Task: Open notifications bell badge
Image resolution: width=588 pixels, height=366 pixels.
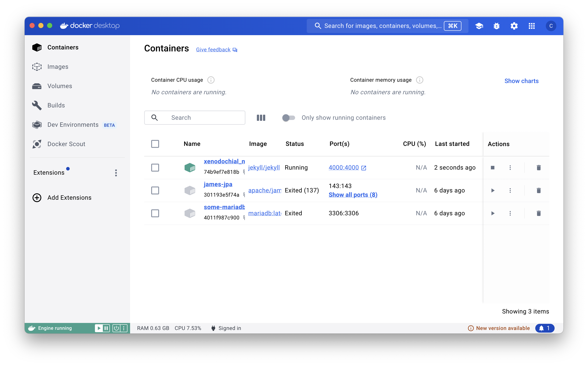Action: click(x=544, y=328)
